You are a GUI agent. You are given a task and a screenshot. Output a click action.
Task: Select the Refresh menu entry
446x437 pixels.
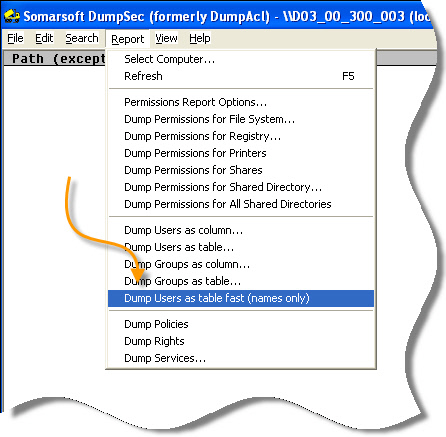[241, 76]
